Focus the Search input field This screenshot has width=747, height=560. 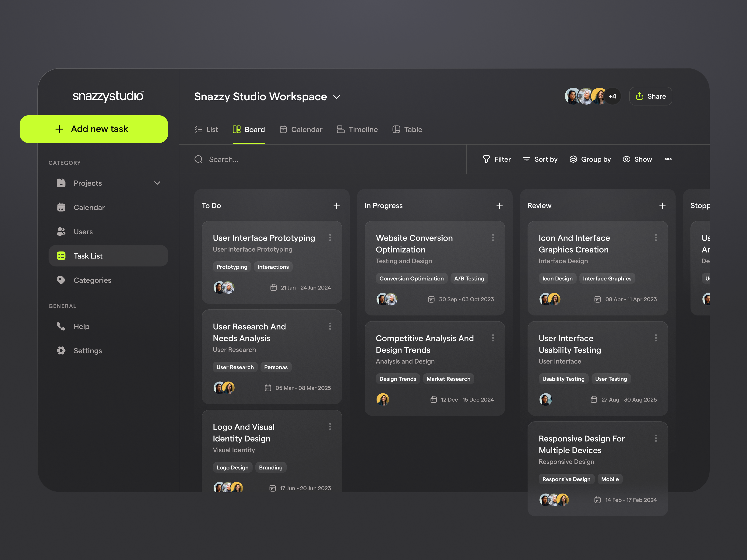click(x=323, y=159)
